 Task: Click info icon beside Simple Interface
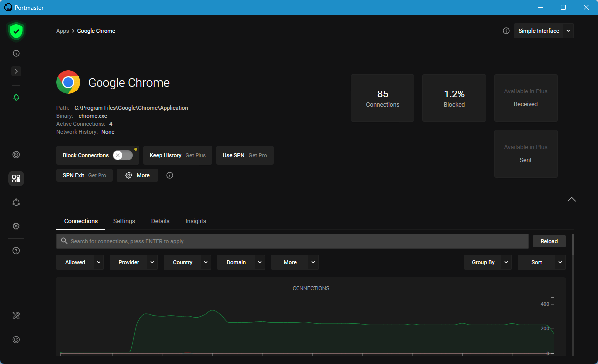tap(506, 31)
